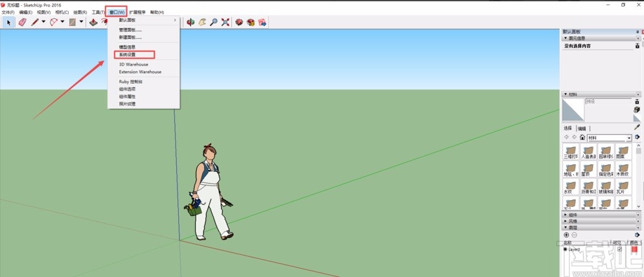Open the 编辑(E) menu
The image size is (644, 277).
point(25,12)
